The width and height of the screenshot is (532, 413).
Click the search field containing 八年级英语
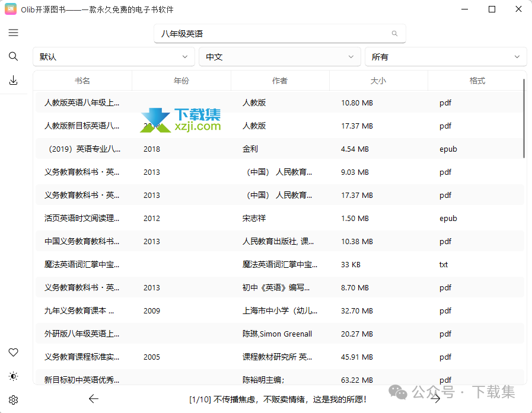[273, 34]
